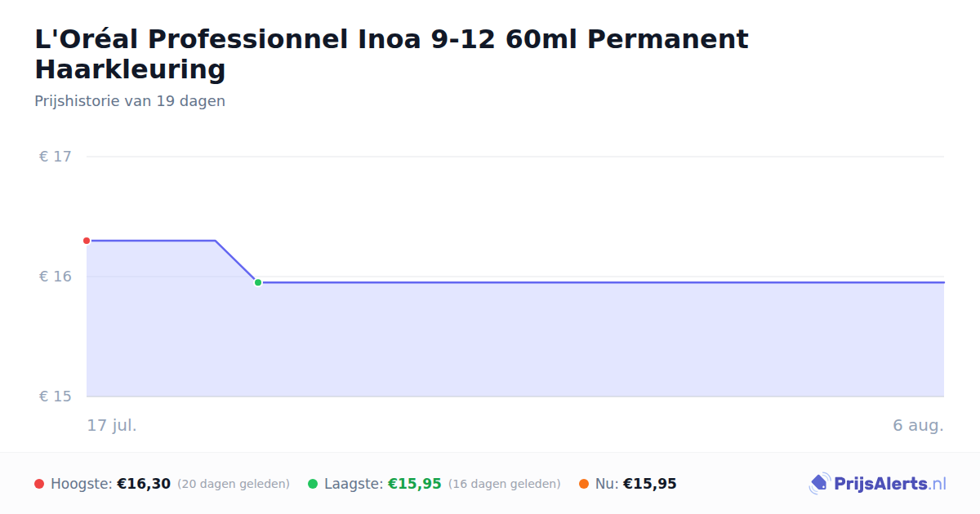Click the green lowest price dot on chart
The image size is (980, 514).
click(x=258, y=282)
